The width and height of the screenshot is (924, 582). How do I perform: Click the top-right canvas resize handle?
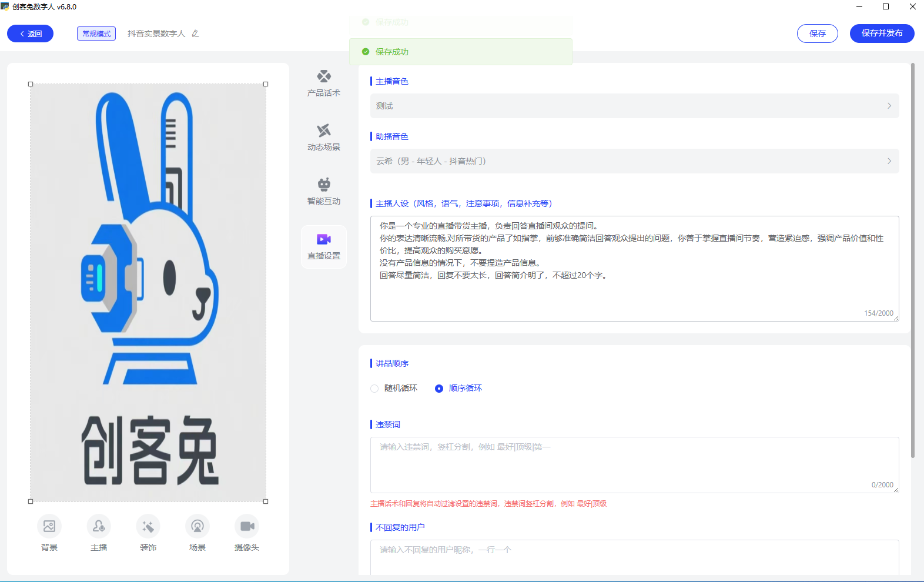click(266, 84)
